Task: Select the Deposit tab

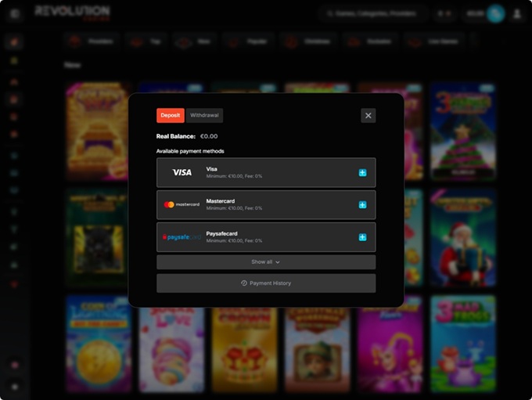Action: click(x=170, y=116)
